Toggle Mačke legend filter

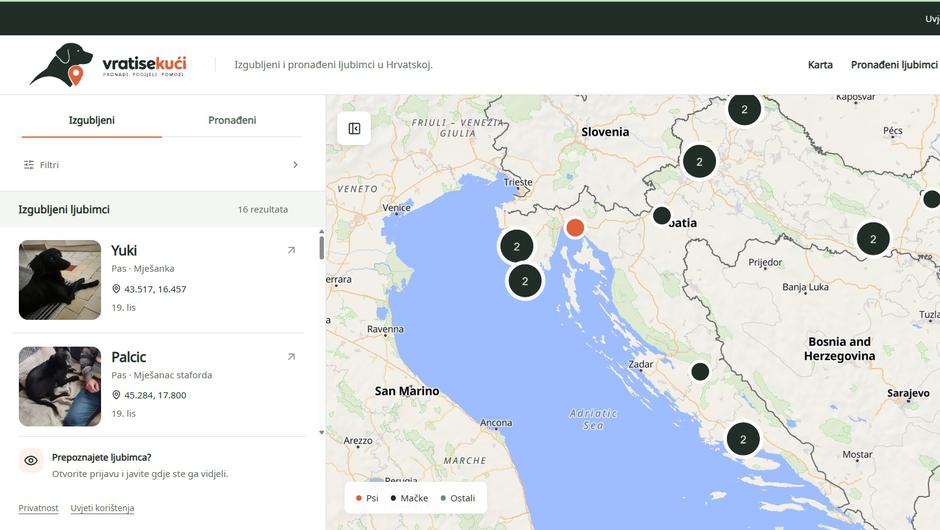coord(409,498)
